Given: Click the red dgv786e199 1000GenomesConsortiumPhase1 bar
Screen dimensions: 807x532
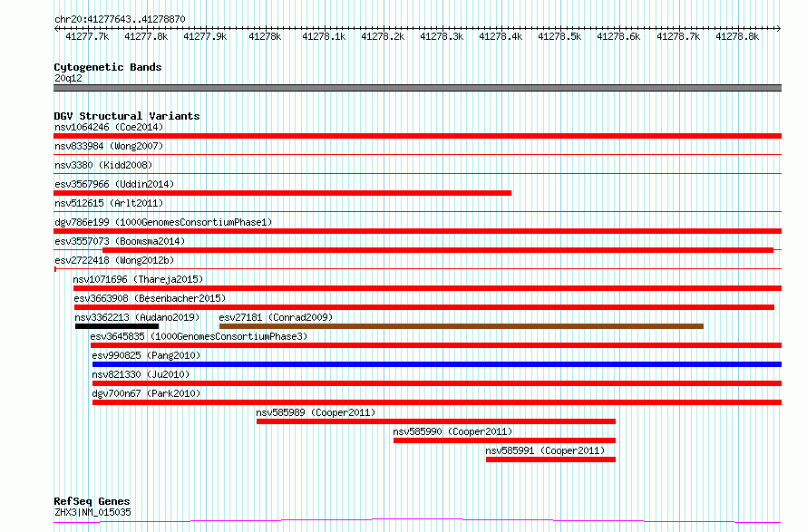Looking at the screenshot, I should (417, 231).
